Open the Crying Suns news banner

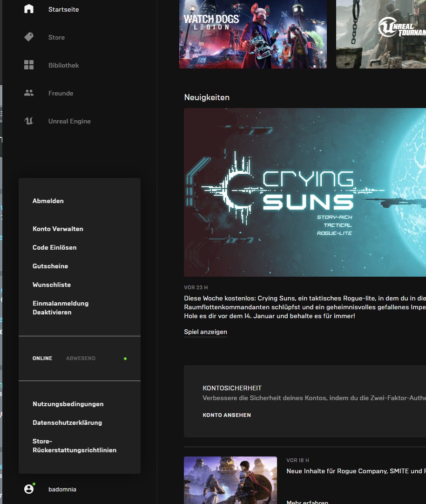click(305, 192)
